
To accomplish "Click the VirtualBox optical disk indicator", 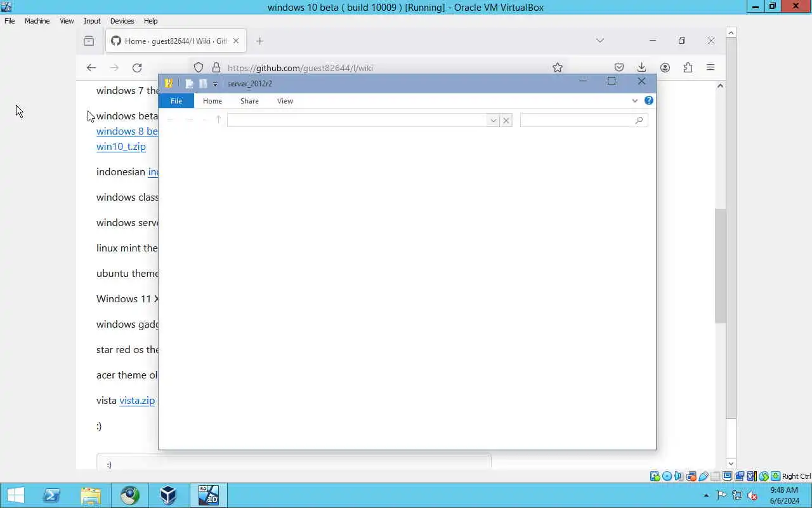I will (667, 476).
